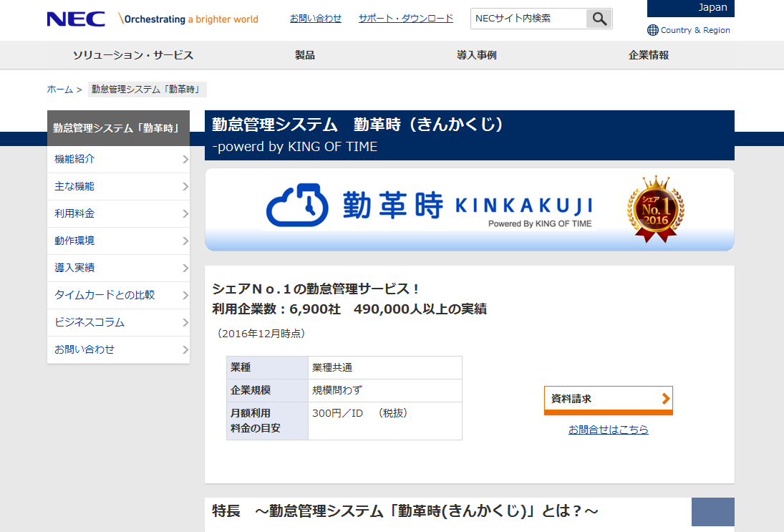This screenshot has height=532, width=784.
Task: Click the 資料請求 button
Action: click(609, 400)
